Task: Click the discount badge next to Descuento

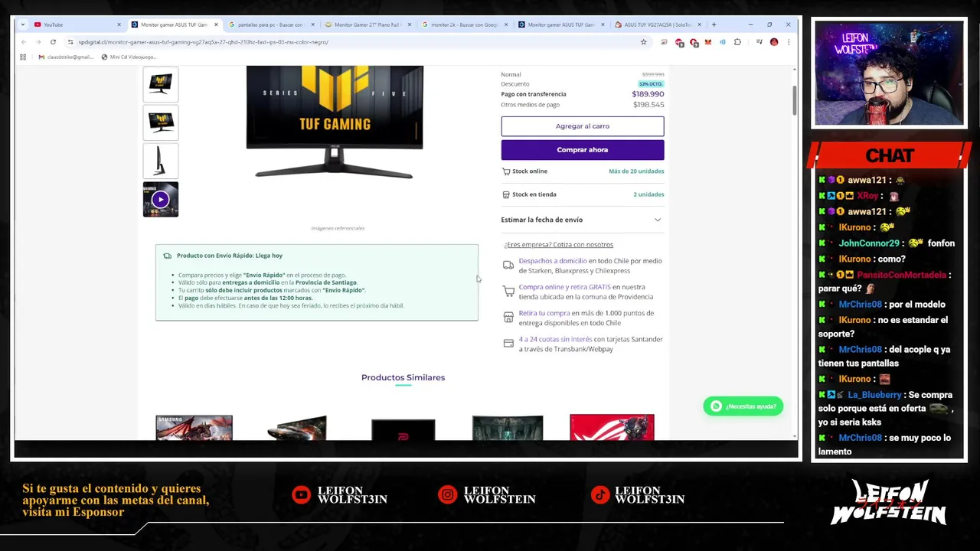Action: click(x=651, y=84)
